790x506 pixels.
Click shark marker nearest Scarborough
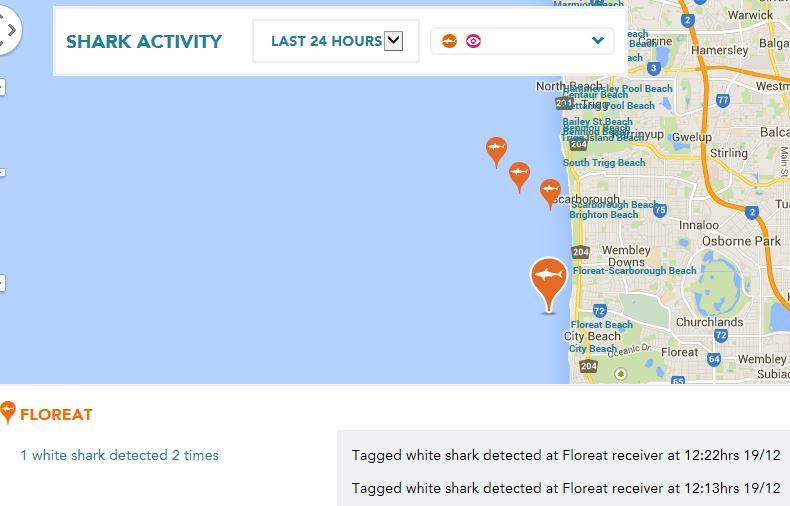pos(550,190)
